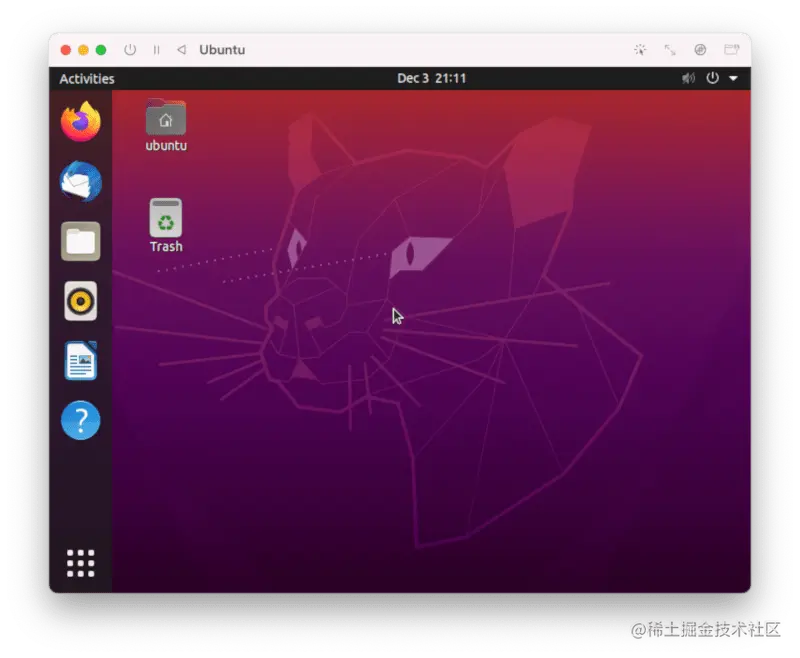Open the Files manager in the dock
This screenshot has height=658, width=800.
pyautogui.click(x=81, y=241)
